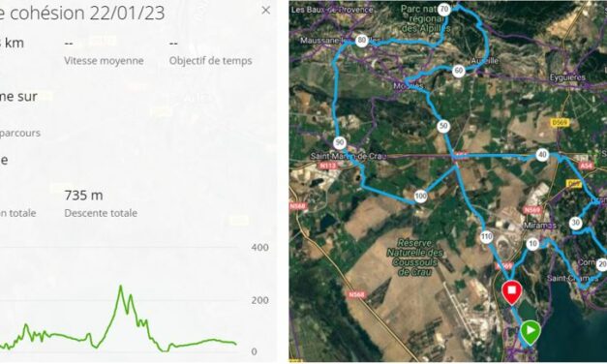
Task: Select the 110 km waypoint marker
Action: [x=487, y=236]
